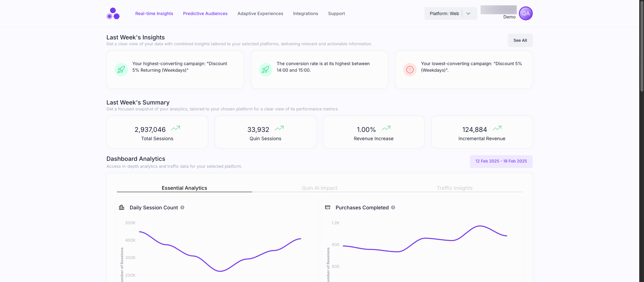Open Adaptive Experiences navigation item
Screen dimensions: 644x282
(260, 14)
